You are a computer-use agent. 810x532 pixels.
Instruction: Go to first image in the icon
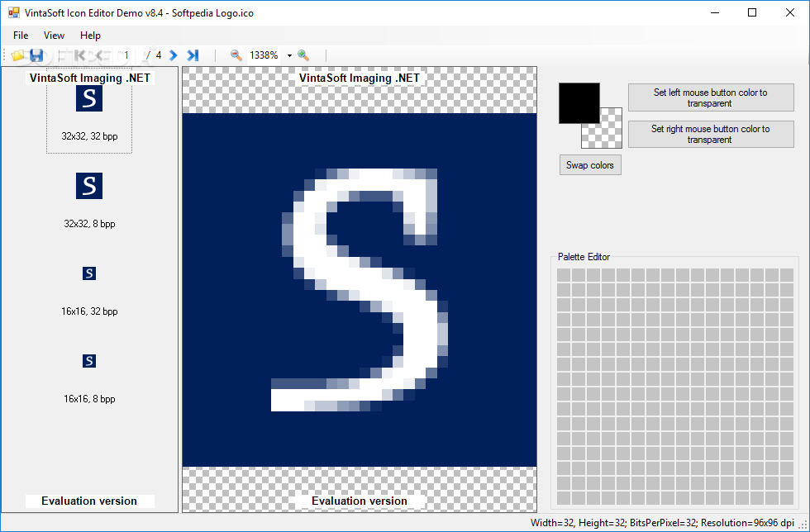(79, 55)
